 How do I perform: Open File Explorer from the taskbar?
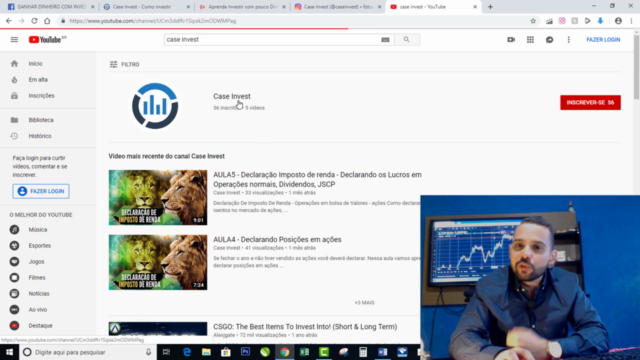(x=206, y=352)
